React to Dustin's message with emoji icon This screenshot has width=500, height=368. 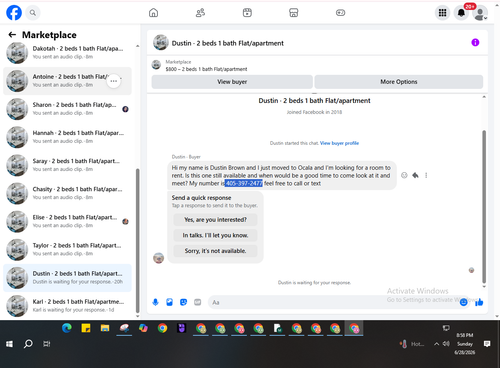click(x=404, y=175)
